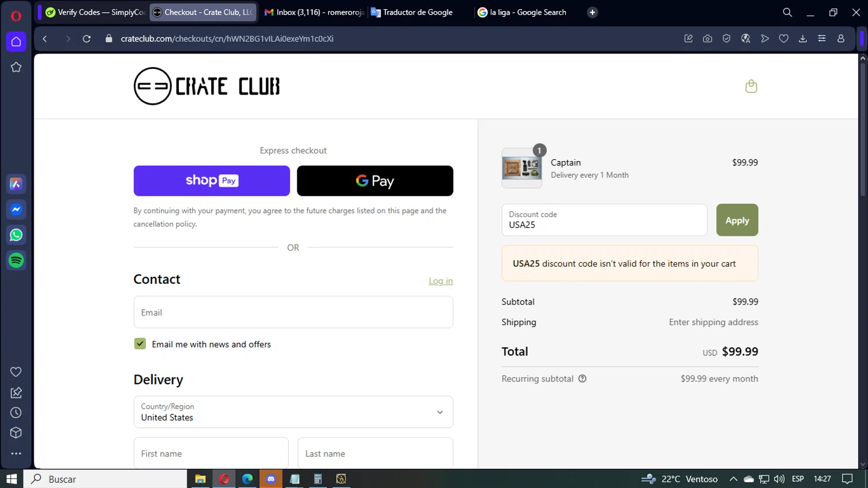Open the Windows Start menu
The height and width of the screenshot is (488, 868).
12,479
